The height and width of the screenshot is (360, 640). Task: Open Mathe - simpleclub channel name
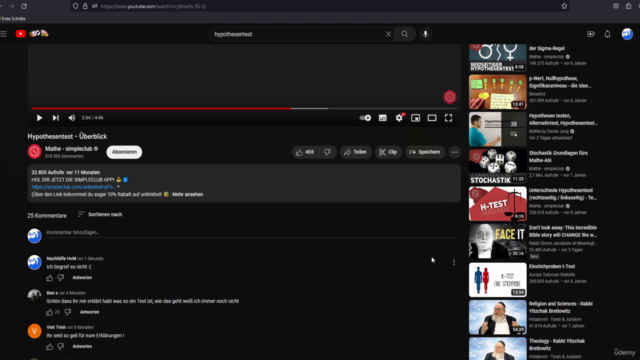click(x=69, y=149)
